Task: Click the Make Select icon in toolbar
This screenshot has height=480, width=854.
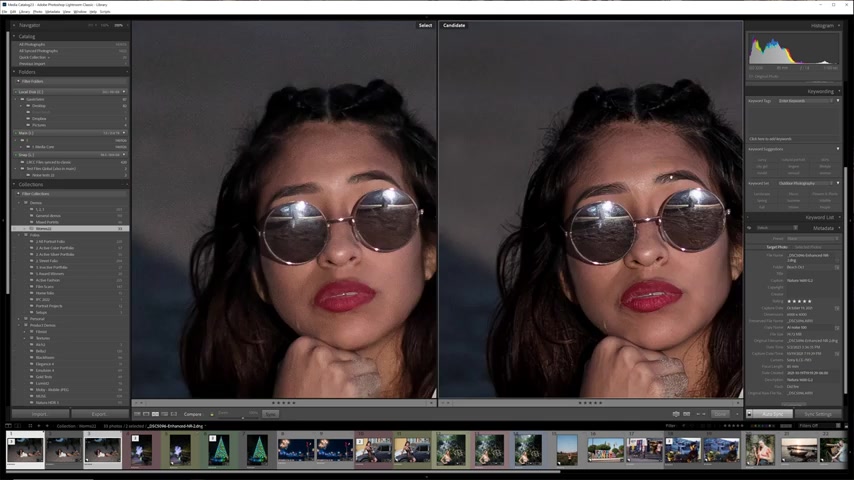Action: [687, 414]
